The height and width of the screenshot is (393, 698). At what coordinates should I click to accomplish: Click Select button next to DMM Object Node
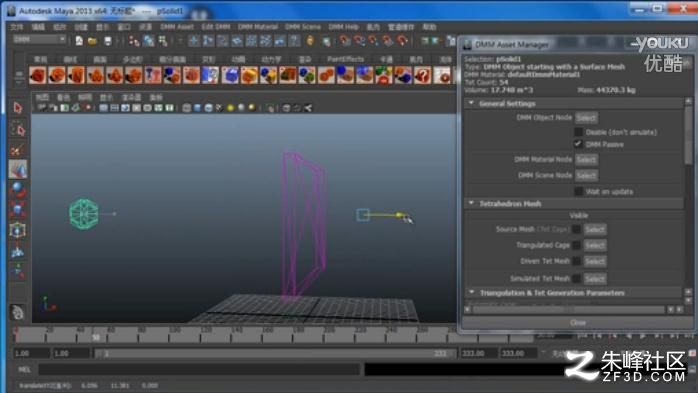coord(586,118)
